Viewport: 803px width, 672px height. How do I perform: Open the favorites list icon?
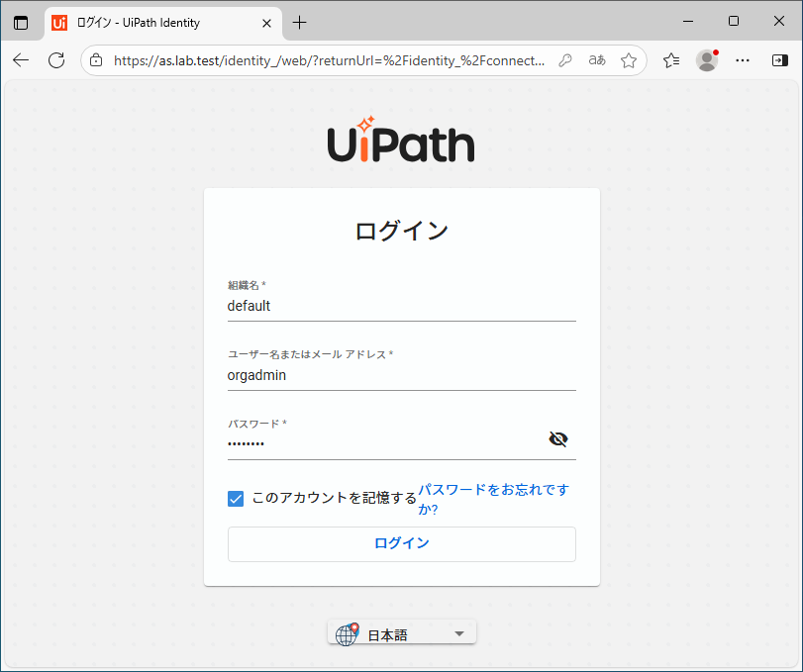pyautogui.click(x=671, y=60)
